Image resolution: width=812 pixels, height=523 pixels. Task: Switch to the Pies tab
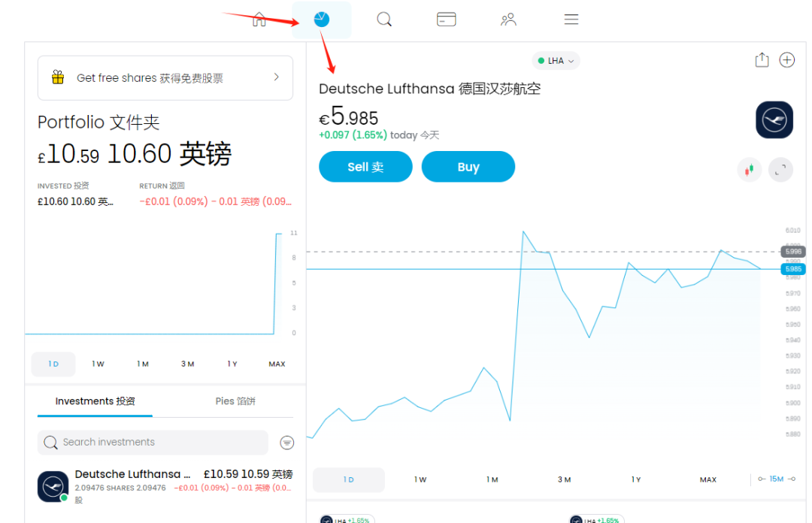coord(235,401)
